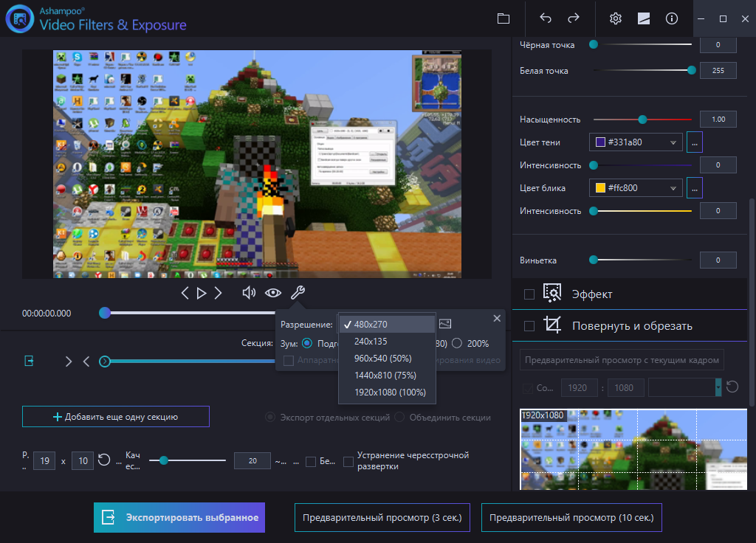Reset output resolution circular arrow

(104, 460)
